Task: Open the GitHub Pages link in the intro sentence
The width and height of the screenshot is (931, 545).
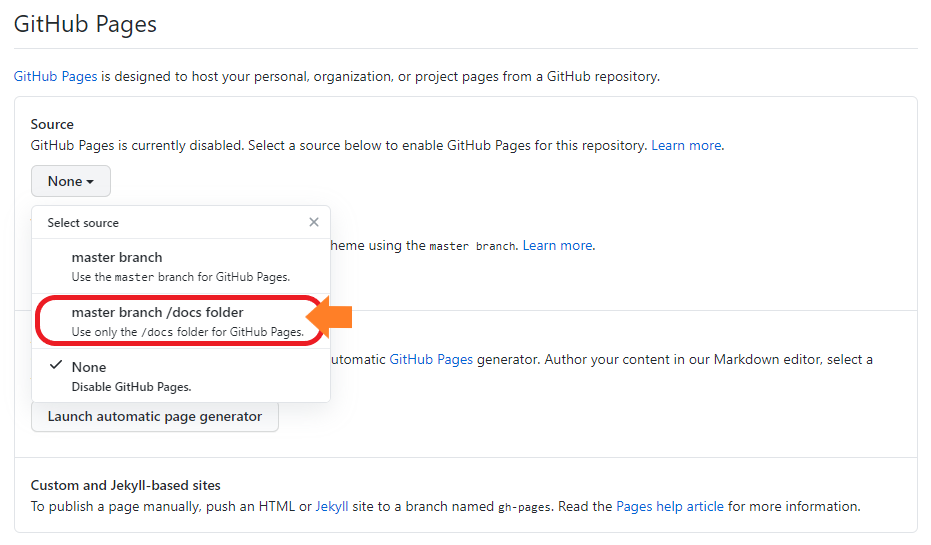Action: [x=55, y=77]
